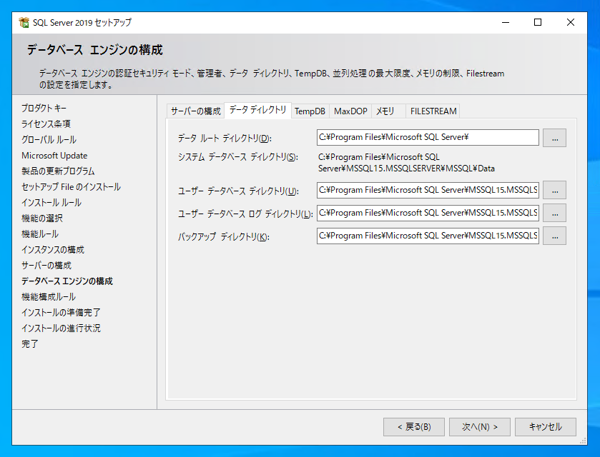Screen dimensions: 600x457
Task: Open the MaxDOP tab
Action: pyautogui.click(x=350, y=111)
